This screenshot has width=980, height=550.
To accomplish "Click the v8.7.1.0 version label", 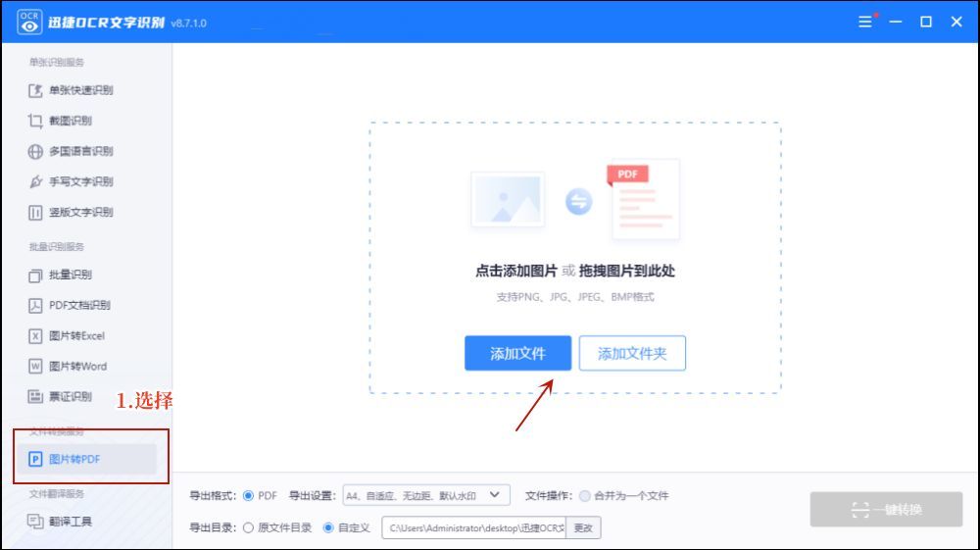I will pos(188,24).
